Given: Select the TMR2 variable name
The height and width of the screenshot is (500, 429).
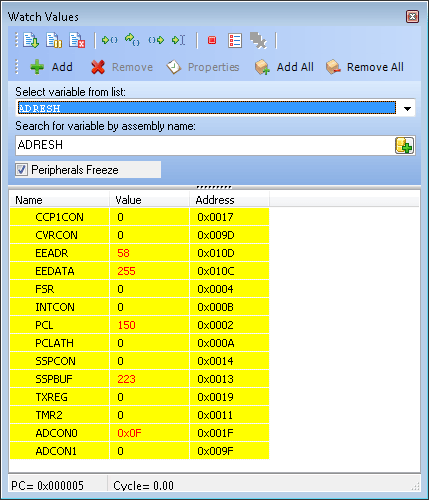Looking at the screenshot, I should [x=49, y=415].
